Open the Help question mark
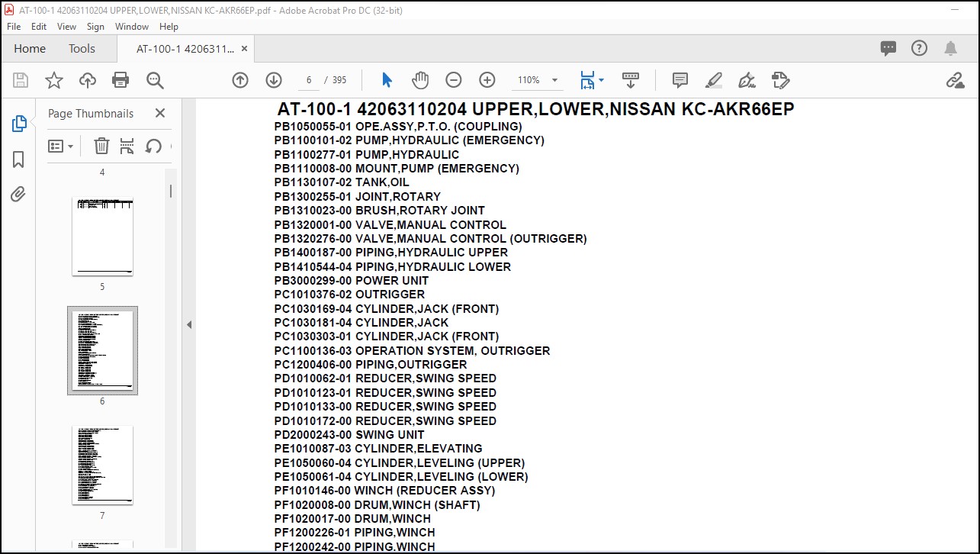This screenshot has height=554, width=980. point(920,48)
